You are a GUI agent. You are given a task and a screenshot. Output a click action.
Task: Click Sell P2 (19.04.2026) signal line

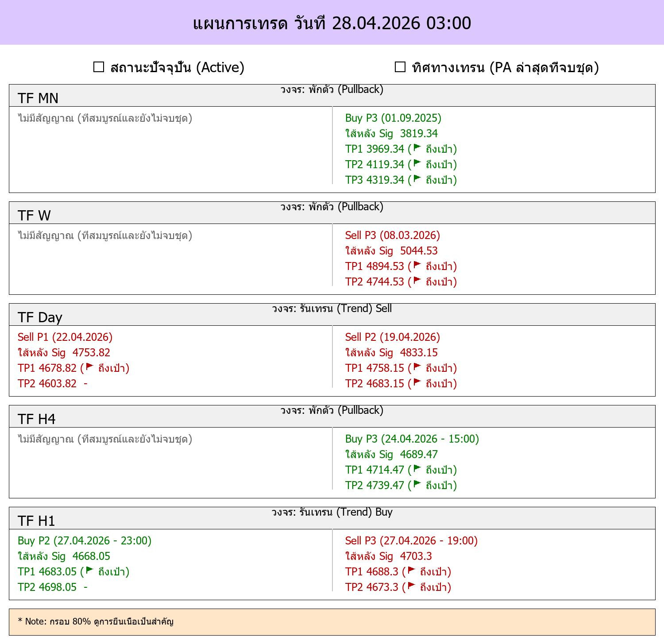point(393,337)
